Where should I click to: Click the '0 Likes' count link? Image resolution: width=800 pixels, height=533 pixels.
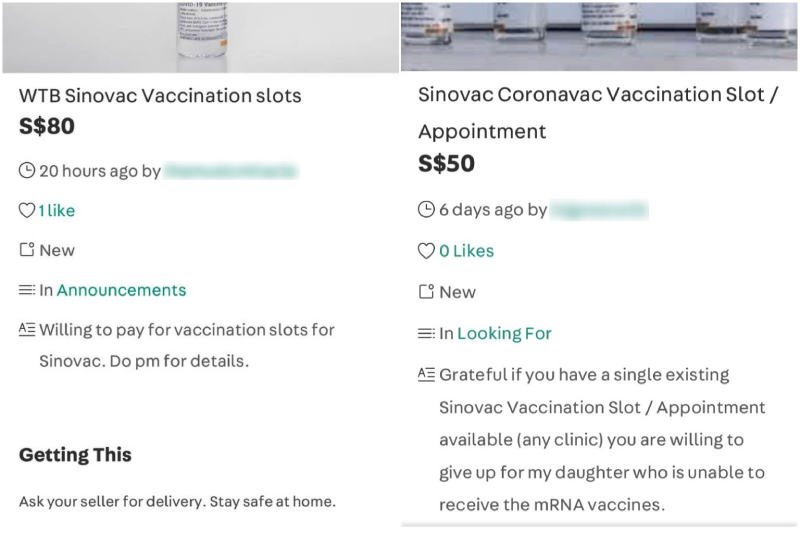(x=467, y=251)
